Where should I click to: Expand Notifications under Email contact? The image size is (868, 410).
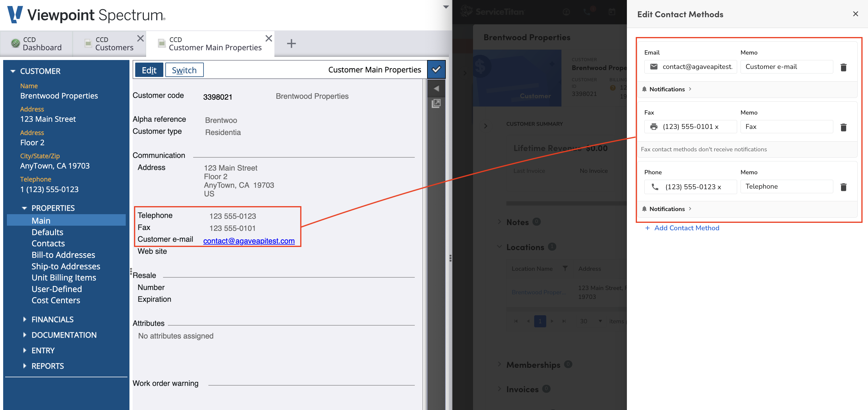tap(667, 89)
